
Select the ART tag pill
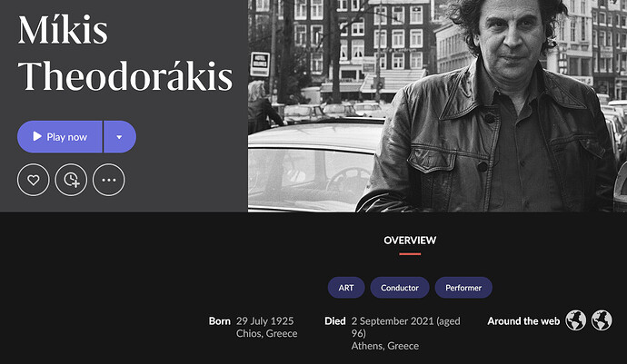(x=346, y=288)
